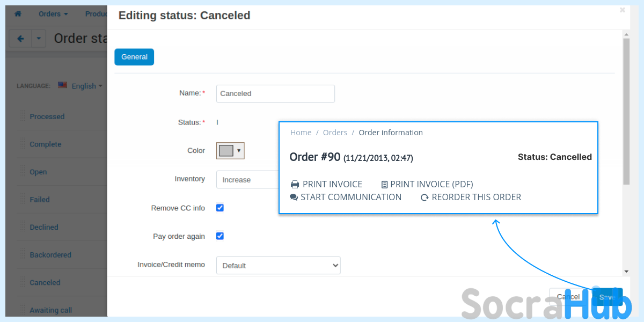Select the General tab
The width and height of the screenshot is (644, 322).
(134, 57)
